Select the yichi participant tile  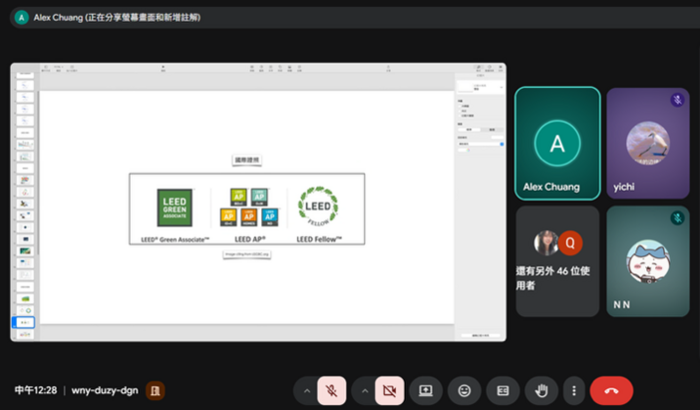click(648, 143)
